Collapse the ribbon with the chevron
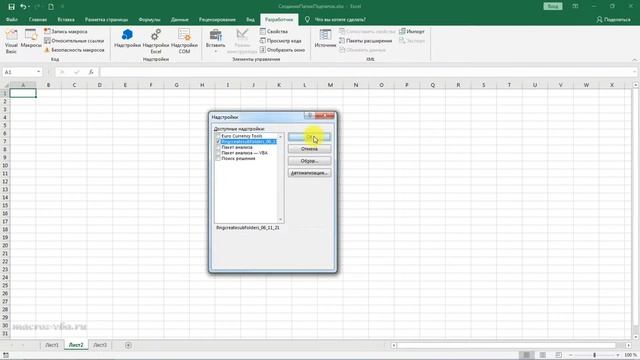Screen dimensions: 640x360 tap(634, 60)
